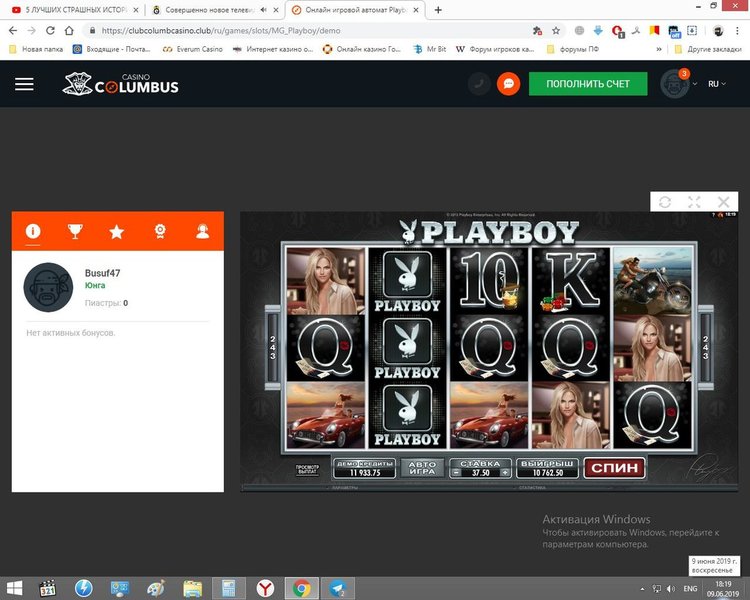The width and height of the screenshot is (750, 600).
Task: Select the medal achievements icon in the side panel
Action: point(160,232)
